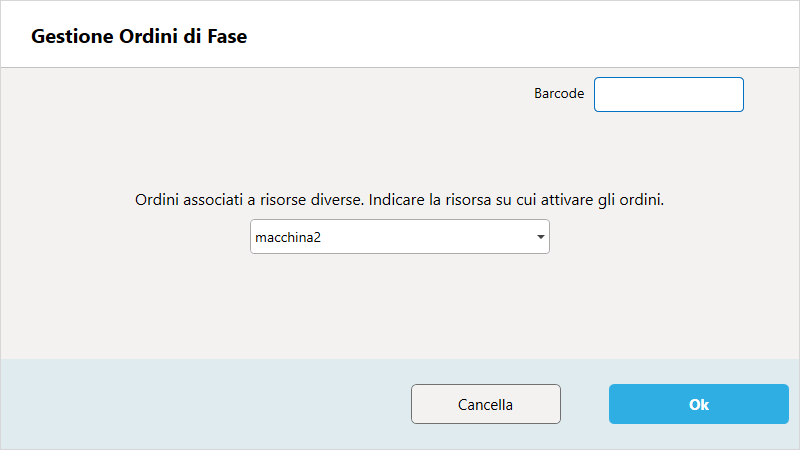Click the Barcode label text
800x450 pixels.
[559, 93]
